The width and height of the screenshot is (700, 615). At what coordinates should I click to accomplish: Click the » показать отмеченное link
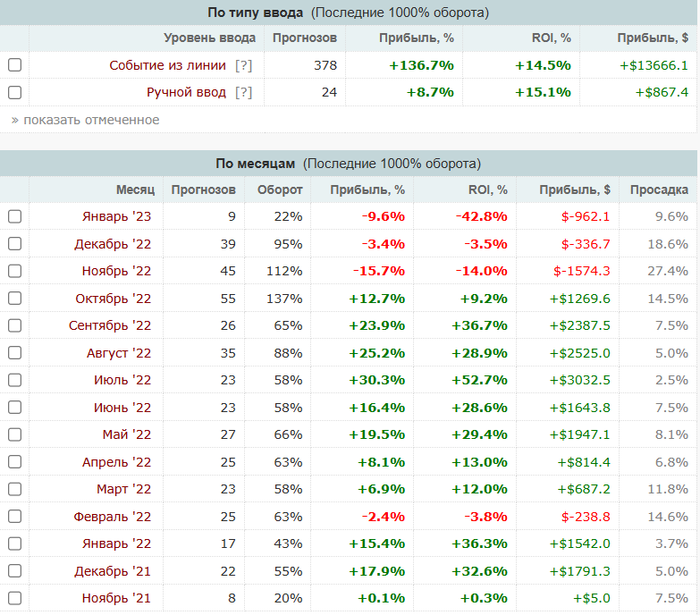tap(85, 120)
